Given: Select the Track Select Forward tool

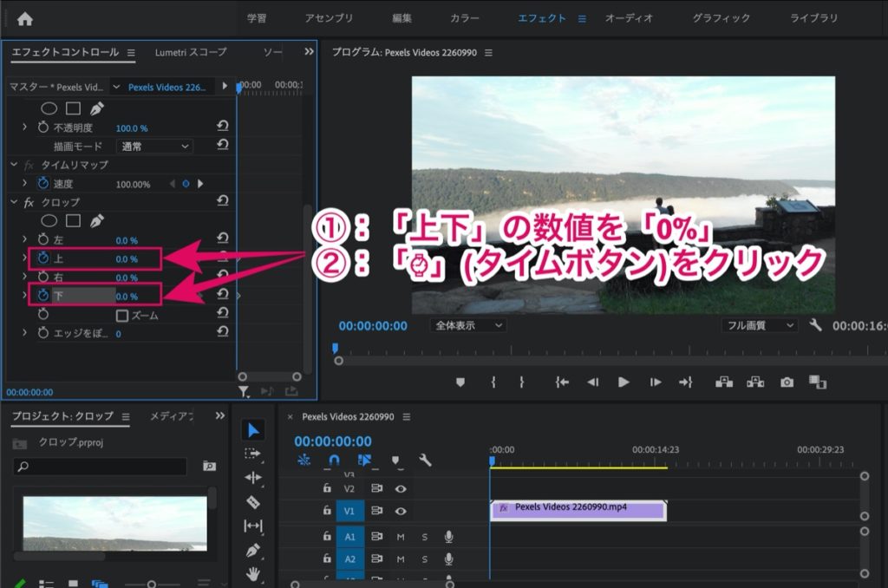Looking at the screenshot, I should 252,454.
